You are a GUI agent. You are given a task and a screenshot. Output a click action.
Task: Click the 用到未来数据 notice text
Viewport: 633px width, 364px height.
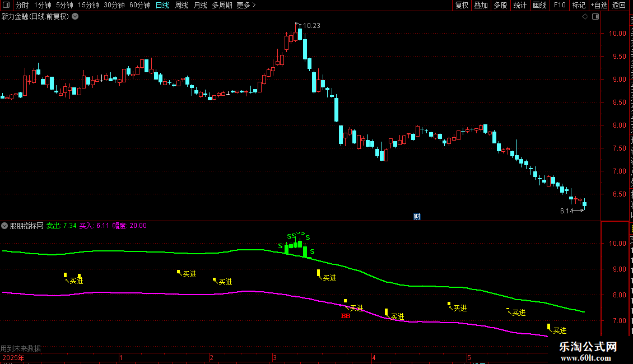tap(21, 348)
